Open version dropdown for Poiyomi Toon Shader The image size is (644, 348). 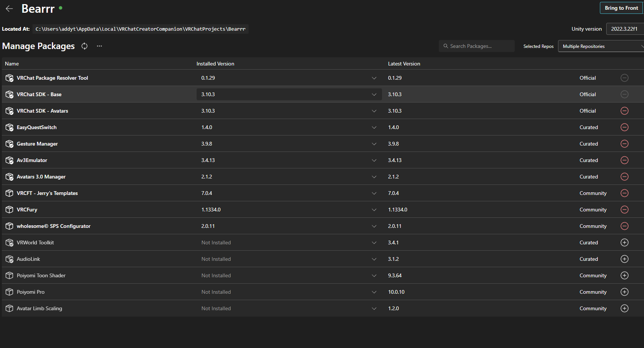tap(289, 275)
